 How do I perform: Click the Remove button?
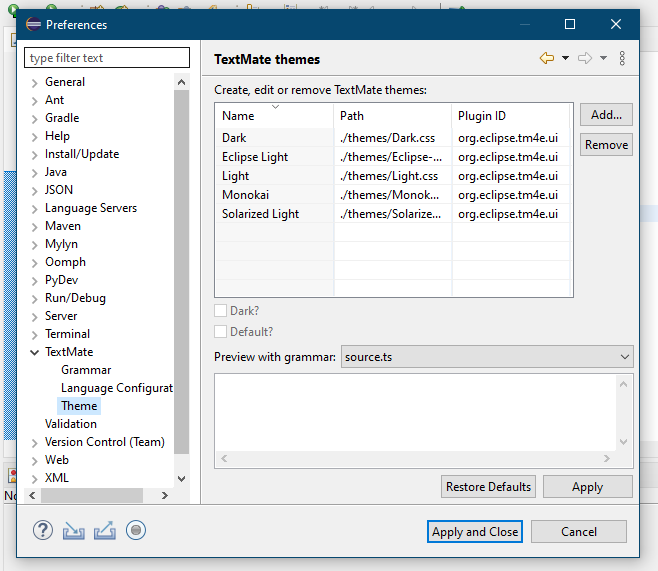tap(606, 145)
